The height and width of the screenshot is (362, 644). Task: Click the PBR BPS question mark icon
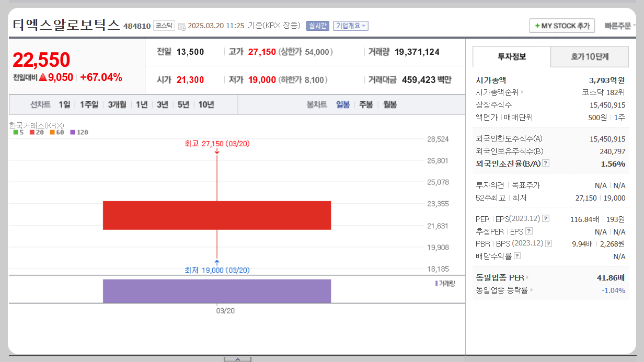pyautogui.click(x=548, y=243)
